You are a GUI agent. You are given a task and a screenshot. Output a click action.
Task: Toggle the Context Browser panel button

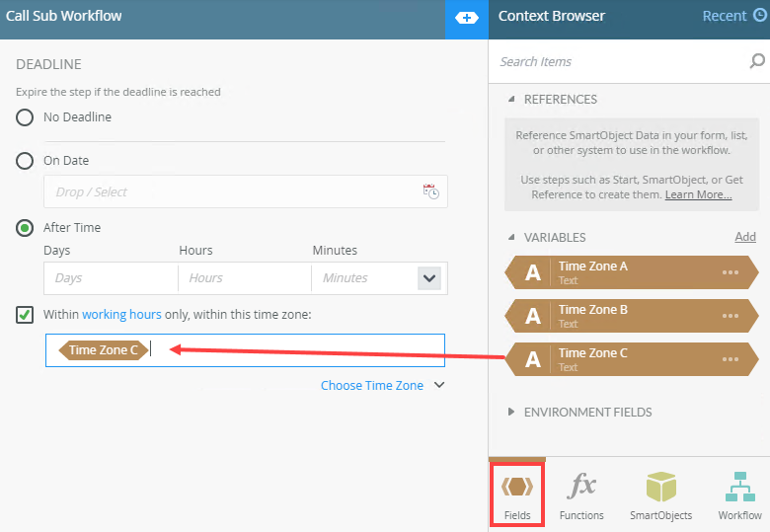(x=467, y=18)
